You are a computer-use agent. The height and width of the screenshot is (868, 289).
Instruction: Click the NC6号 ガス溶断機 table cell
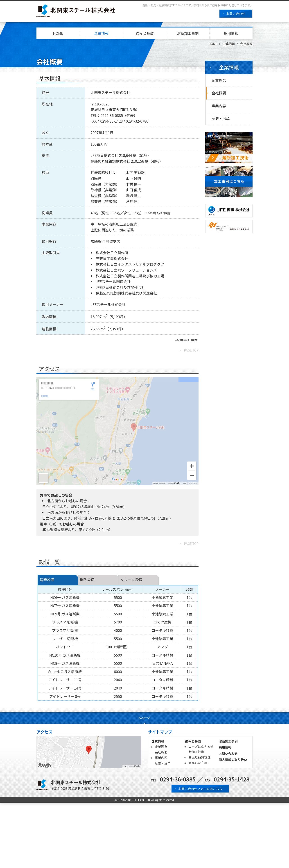65,597
